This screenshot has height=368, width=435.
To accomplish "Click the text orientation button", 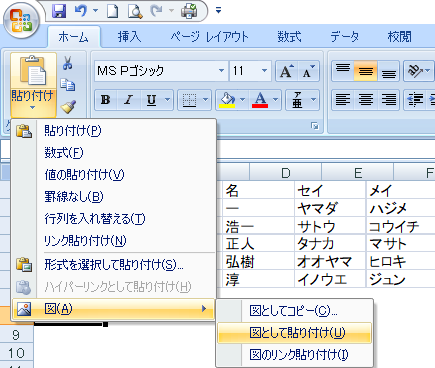I will [x=416, y=71].
